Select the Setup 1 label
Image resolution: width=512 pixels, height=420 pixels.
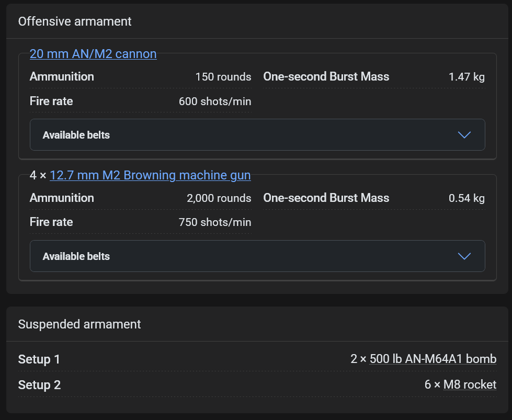pyautogui.click(x=39, y=359)
